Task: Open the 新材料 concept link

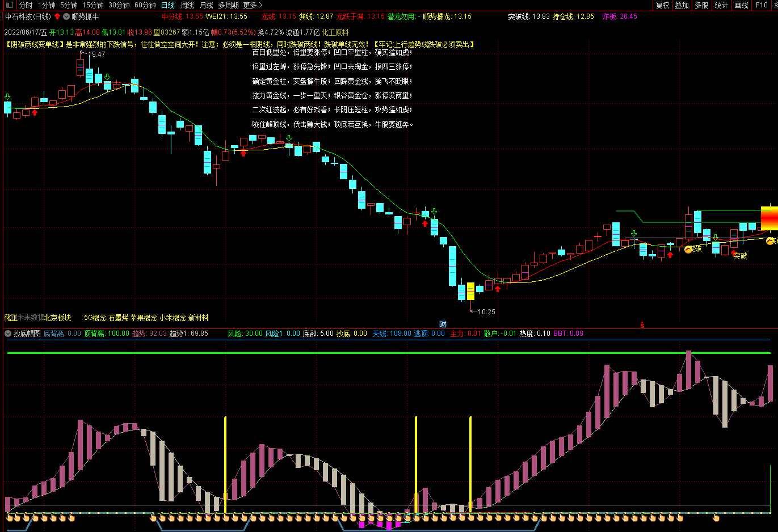Action: pos(199,318)
